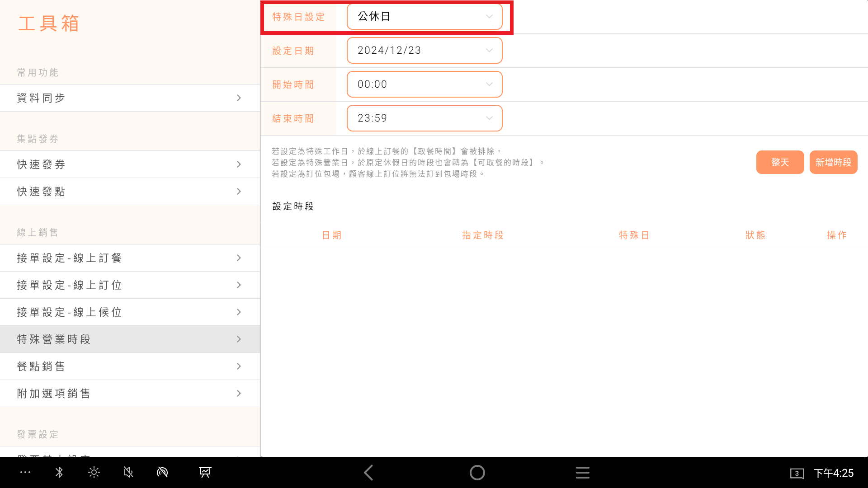Open the 開始時間 dropdown showing 00:00

(424, 84)
